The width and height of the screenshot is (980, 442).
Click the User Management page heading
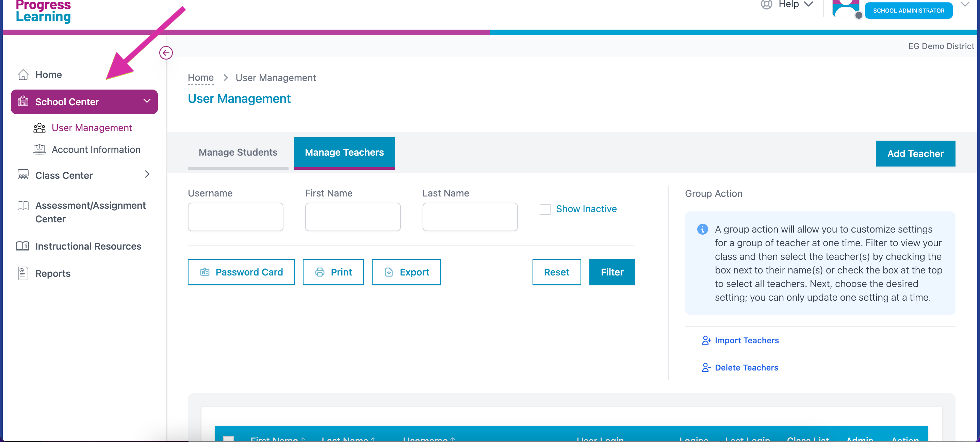pos(239,99)
